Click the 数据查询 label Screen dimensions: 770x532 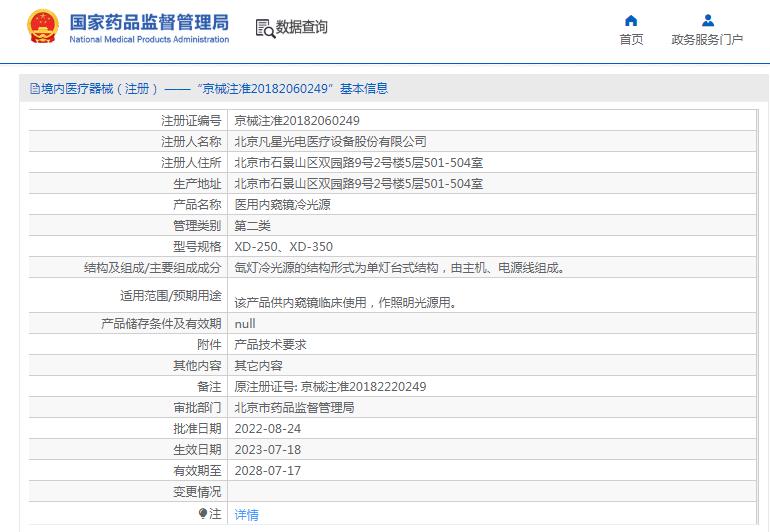(302, 27)
